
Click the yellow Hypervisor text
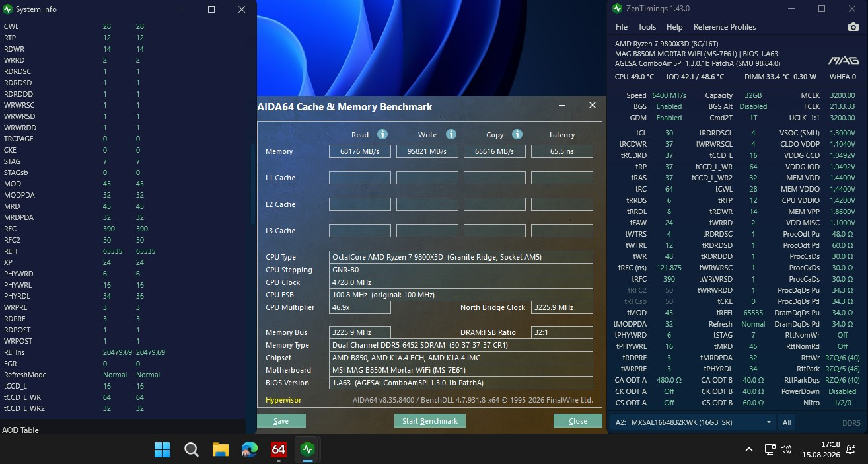coord(283,400)
